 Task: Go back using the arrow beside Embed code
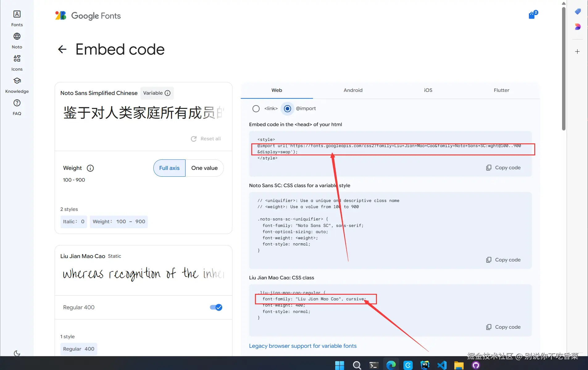[x=62, y=49]
